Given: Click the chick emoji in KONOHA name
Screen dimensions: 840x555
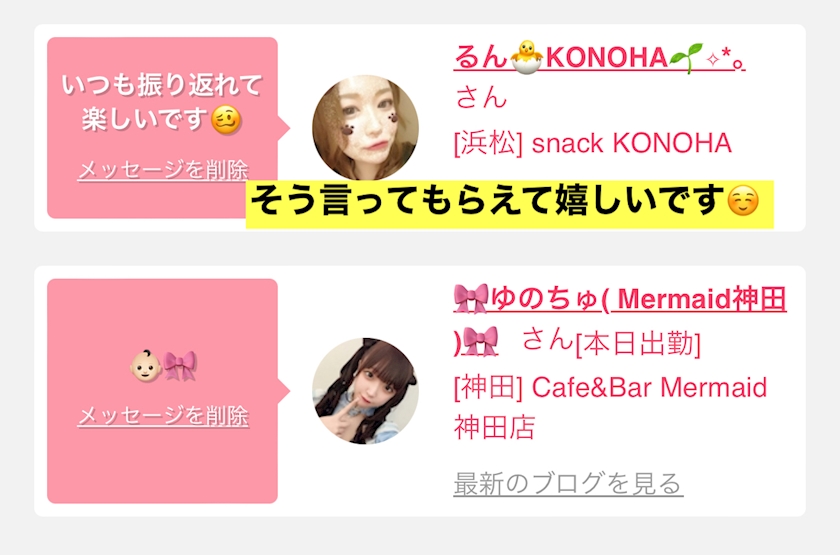Looking at the screenshot, I should (x=526, y=57).
